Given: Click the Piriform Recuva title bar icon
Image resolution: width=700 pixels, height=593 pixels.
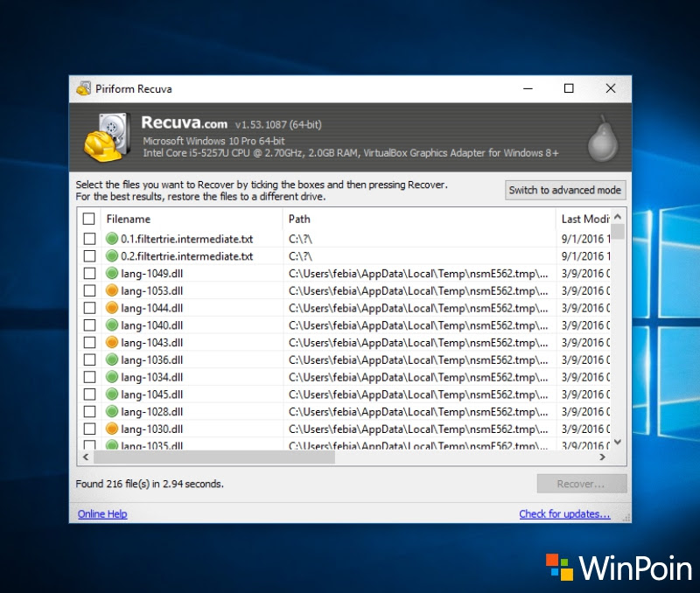Looking at the screenshot, I should (83, 88).
